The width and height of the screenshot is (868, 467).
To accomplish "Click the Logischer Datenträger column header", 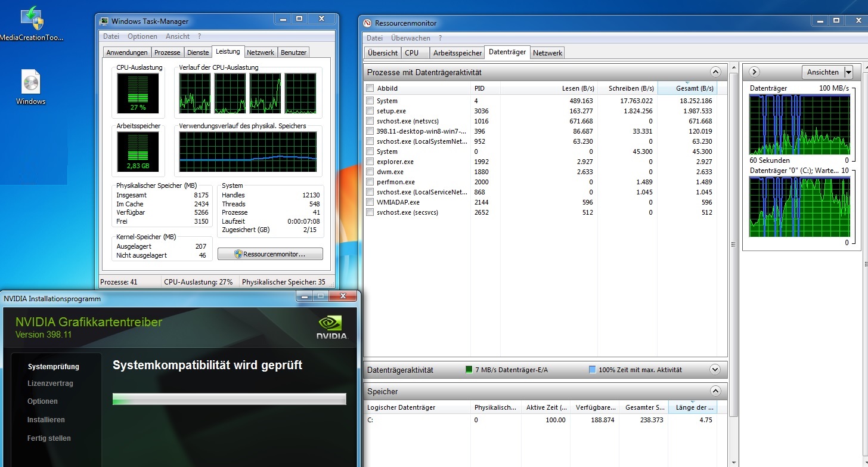I will coord(418,407).
